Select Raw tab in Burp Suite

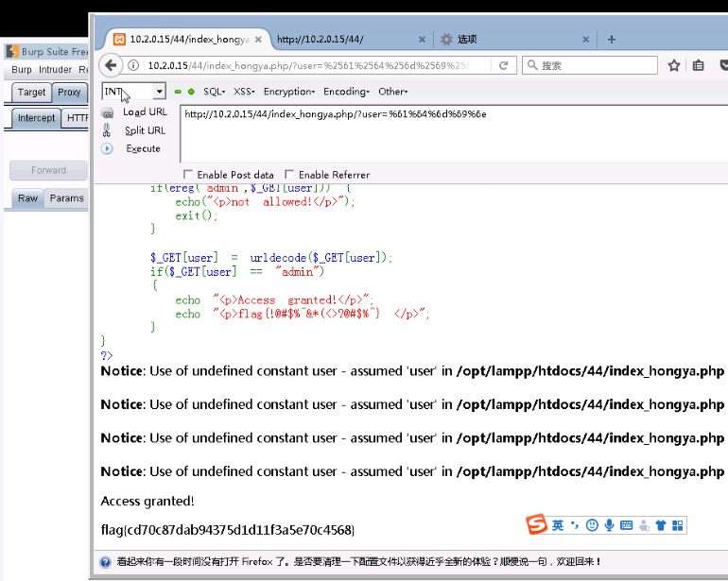27,198
